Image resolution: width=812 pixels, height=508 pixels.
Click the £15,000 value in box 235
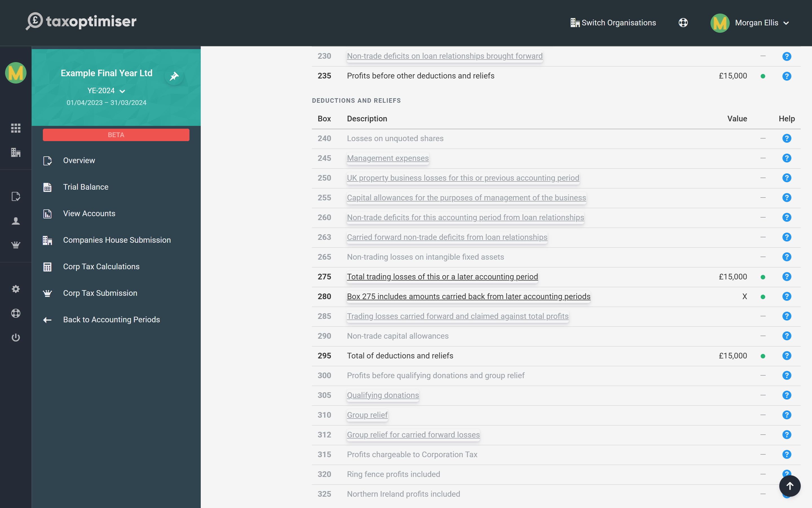tap(732, 76)
